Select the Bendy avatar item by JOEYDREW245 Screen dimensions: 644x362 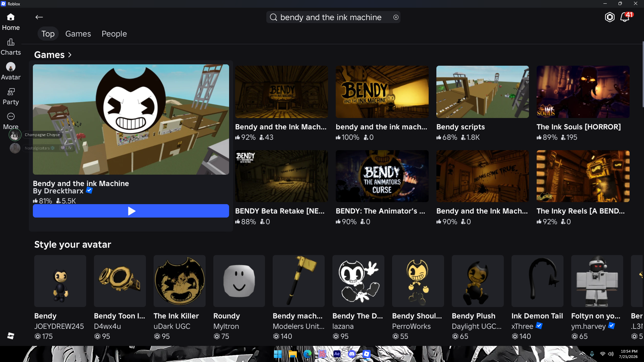60,281
